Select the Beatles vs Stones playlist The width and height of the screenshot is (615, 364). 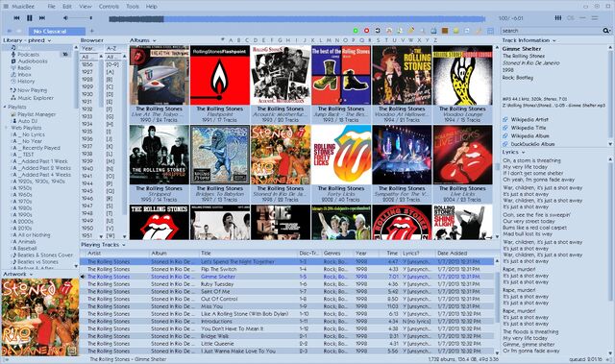pos(36,262)
